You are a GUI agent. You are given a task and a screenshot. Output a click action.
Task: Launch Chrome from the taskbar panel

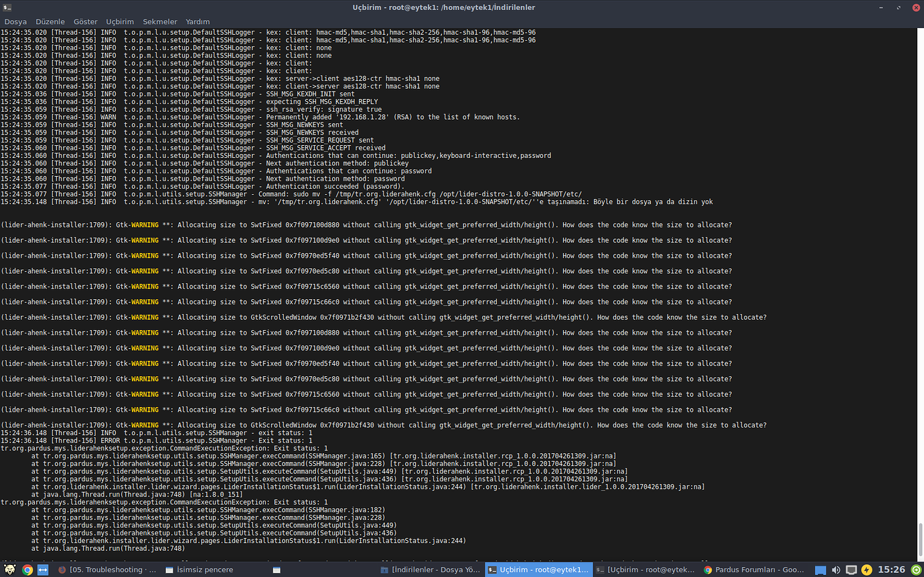(x=27, y=570)
